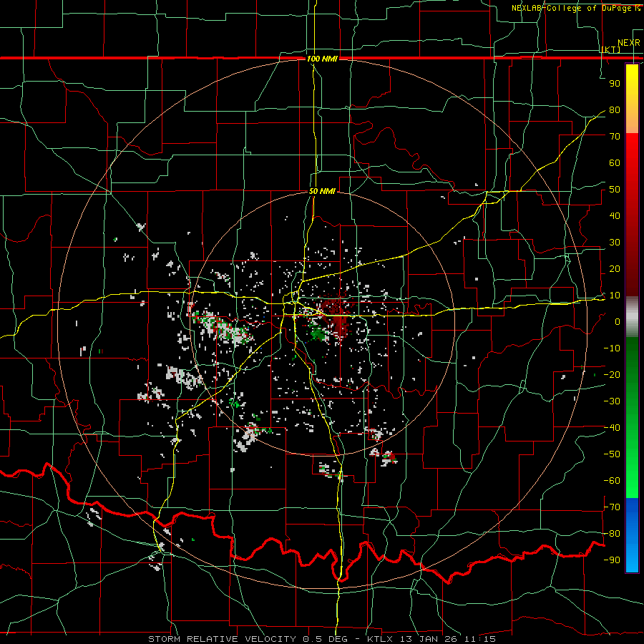Click the "-40" scale value
The width and height of the screenshot is (644, 644).
[x=612, y=428]
